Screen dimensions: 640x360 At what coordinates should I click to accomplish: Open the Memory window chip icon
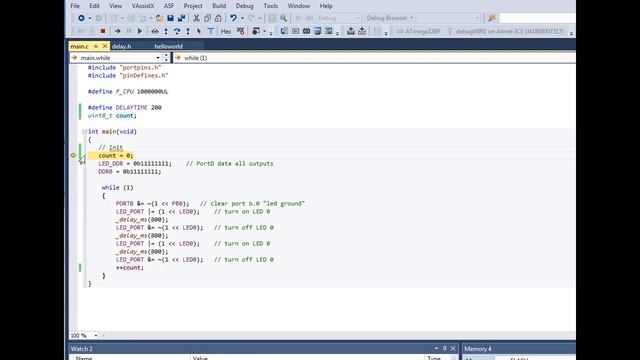[306, 31]
